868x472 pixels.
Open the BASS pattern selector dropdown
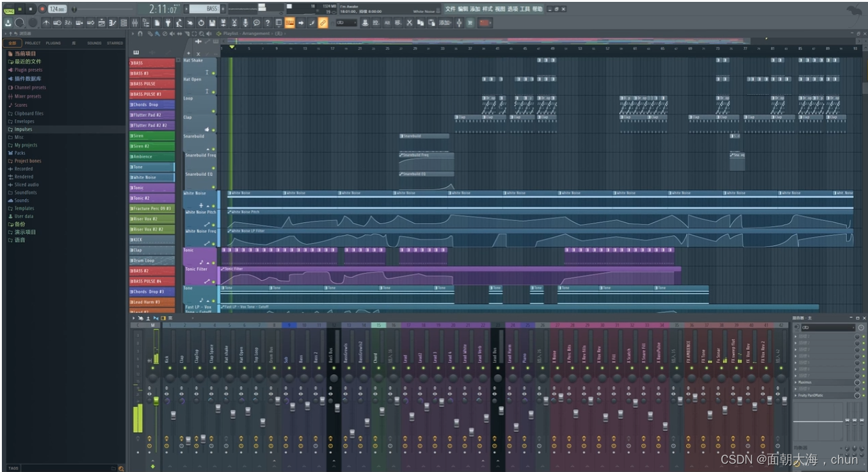coord(204,9)
